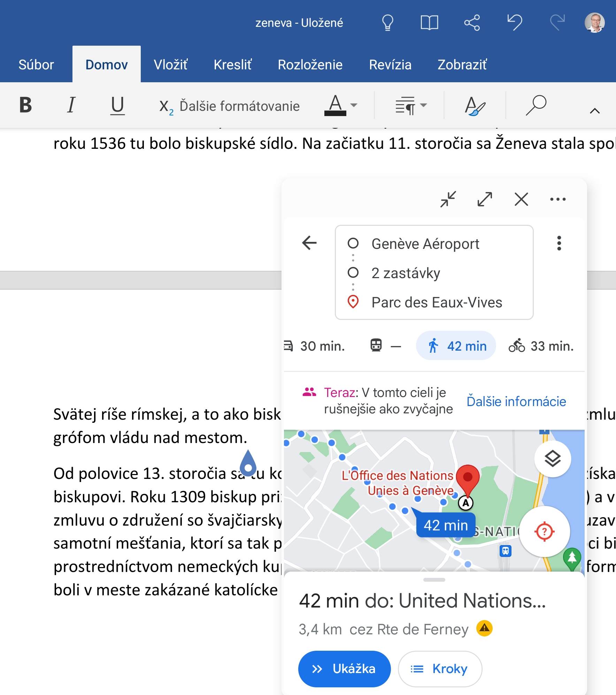616x695 pixels.
Task: Recenter map with location target button
Action: [x=544, y=532]
